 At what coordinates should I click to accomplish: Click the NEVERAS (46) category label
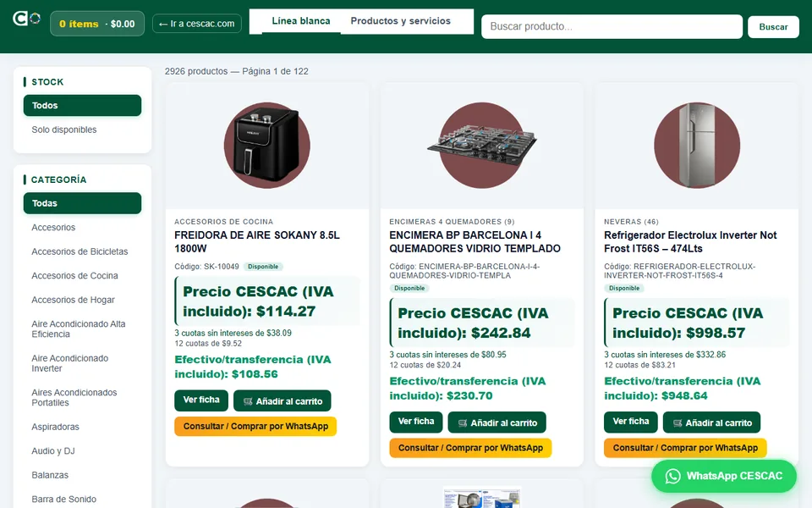tap(631, 221)
